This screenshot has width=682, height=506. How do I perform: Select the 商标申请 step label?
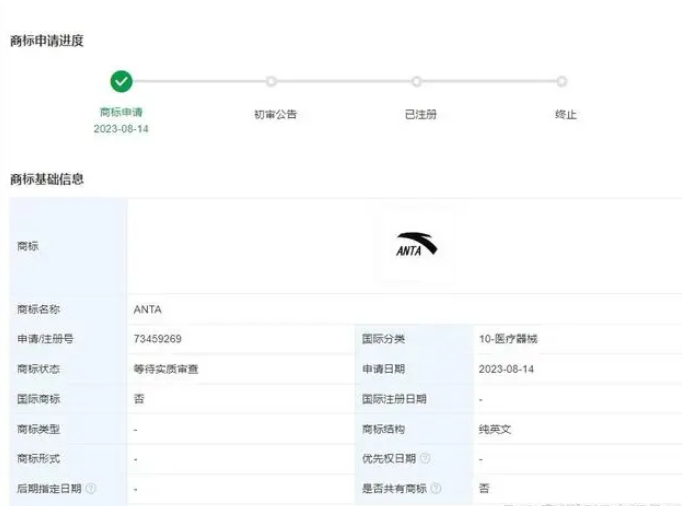(121, 112)
